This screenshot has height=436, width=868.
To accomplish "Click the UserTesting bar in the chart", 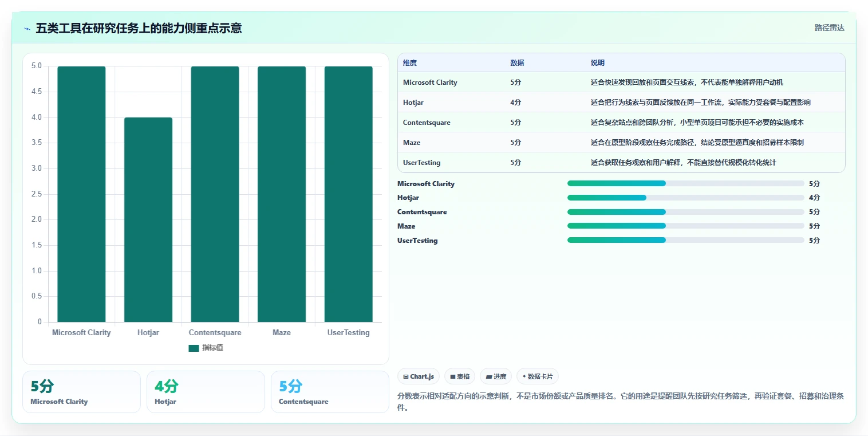I will [349, 194].
